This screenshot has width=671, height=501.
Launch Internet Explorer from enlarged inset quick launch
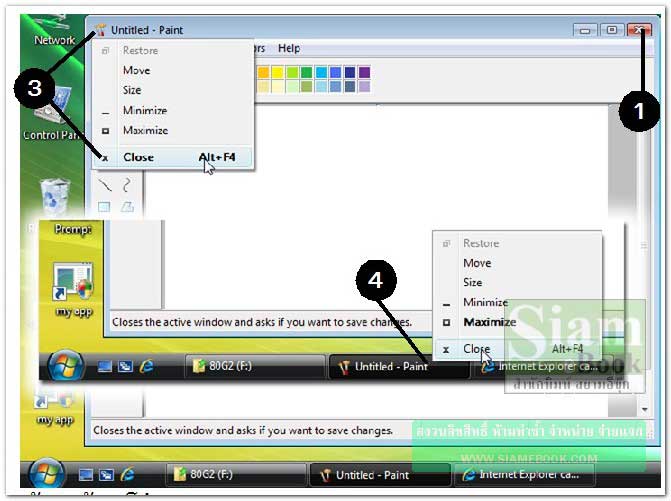coord(147,366)
